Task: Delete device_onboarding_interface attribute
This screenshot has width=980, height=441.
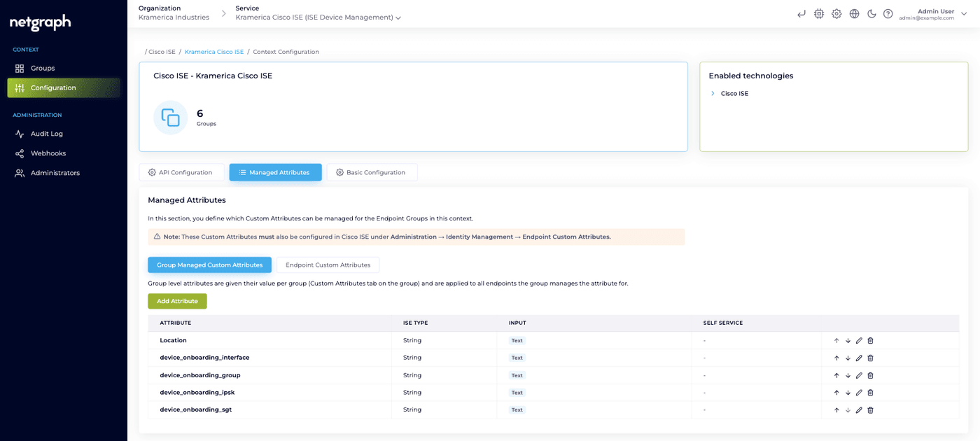Action: click(x=870, y=358)
